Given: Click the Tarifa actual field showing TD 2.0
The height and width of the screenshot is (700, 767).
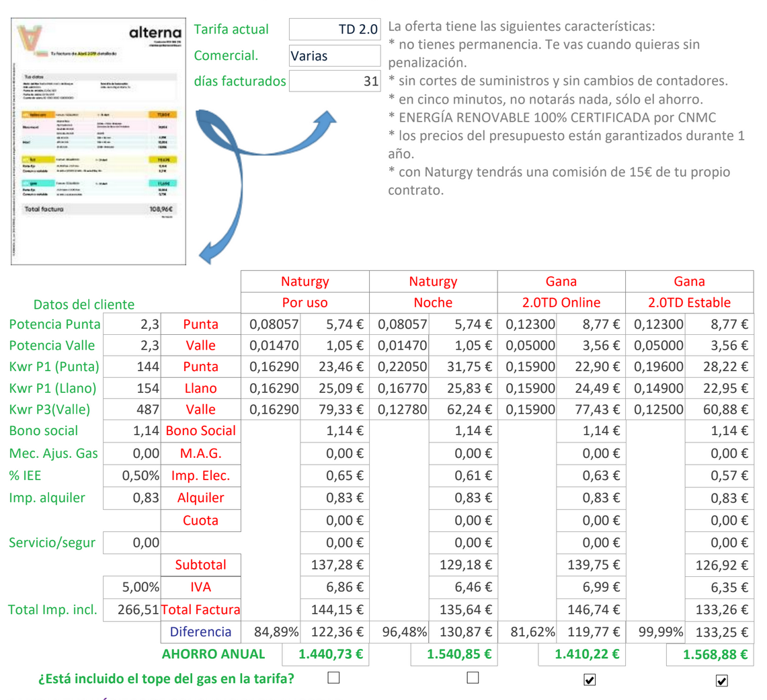Looking at the screenshot, I should click(335, 30).
